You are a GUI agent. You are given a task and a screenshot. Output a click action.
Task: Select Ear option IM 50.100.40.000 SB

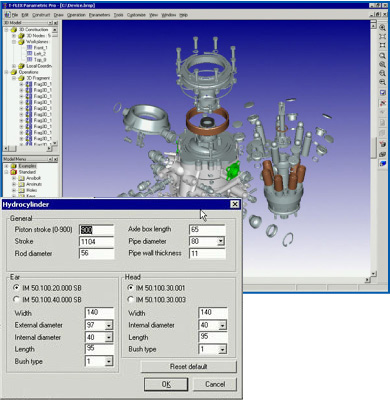tap(16, 299)
